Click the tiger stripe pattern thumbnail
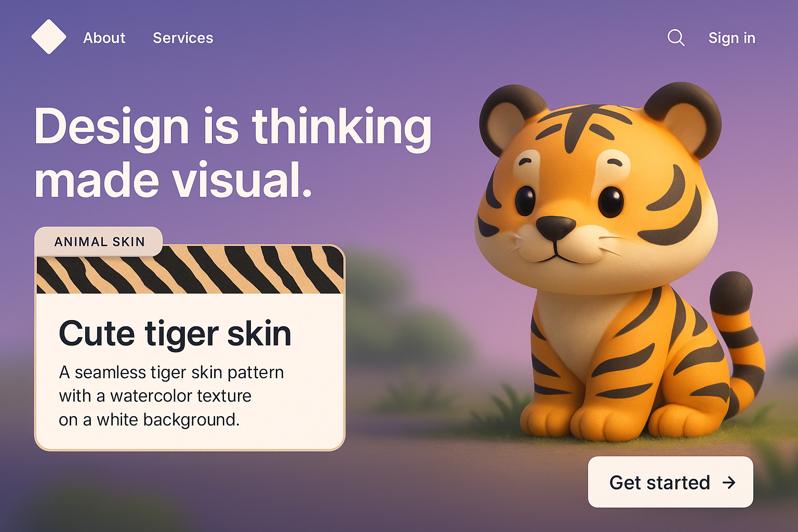798x532 pixels. (190, 270)
